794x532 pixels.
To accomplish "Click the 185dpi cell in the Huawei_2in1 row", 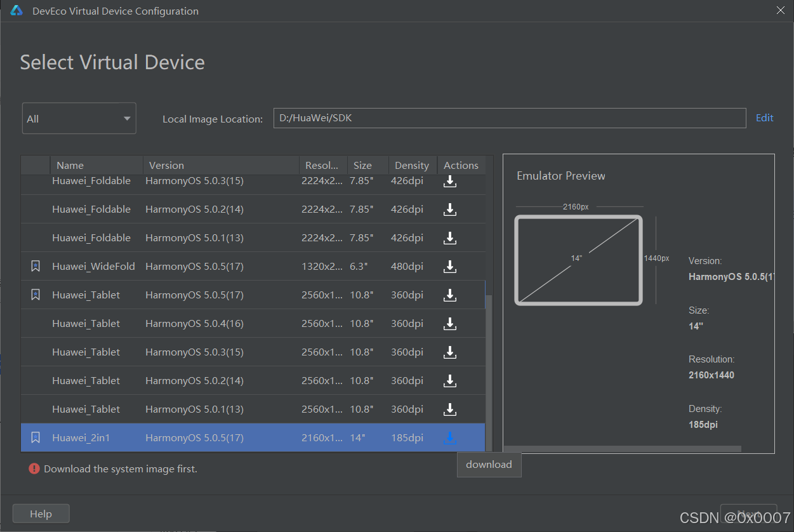I will point(407,437).
